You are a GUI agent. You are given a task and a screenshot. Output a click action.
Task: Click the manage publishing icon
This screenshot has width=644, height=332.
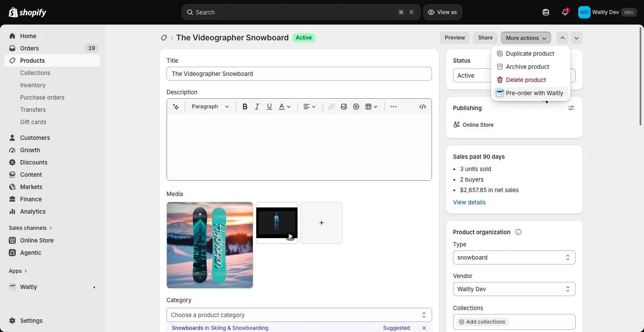coord(571,108)
